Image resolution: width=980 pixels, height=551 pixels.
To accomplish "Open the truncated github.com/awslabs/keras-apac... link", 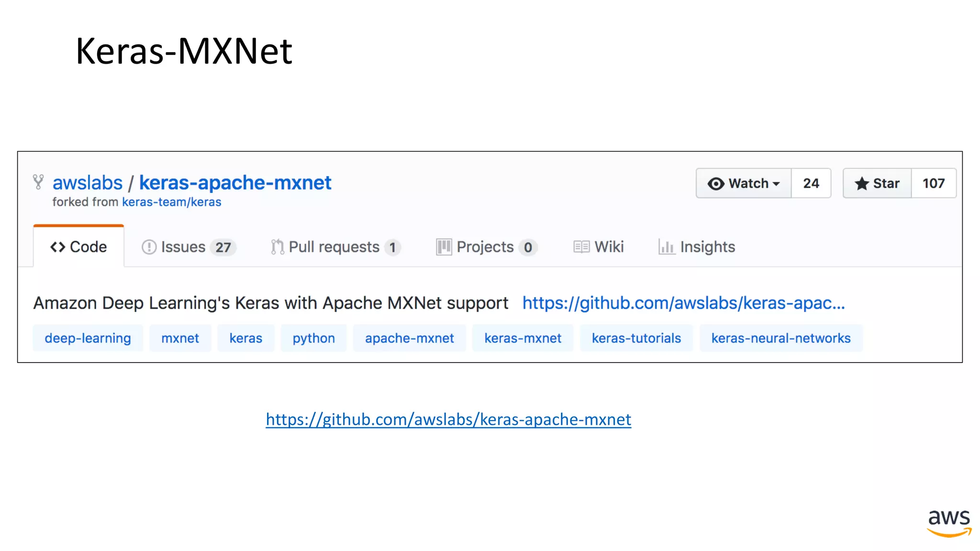I will pyautogui.click(x=683, y=303).
